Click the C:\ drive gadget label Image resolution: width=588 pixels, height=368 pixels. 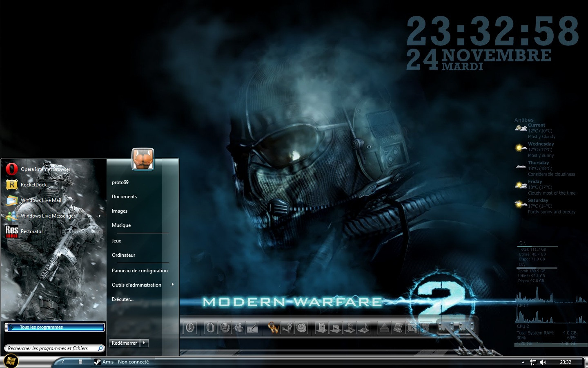tap(522, 243)
